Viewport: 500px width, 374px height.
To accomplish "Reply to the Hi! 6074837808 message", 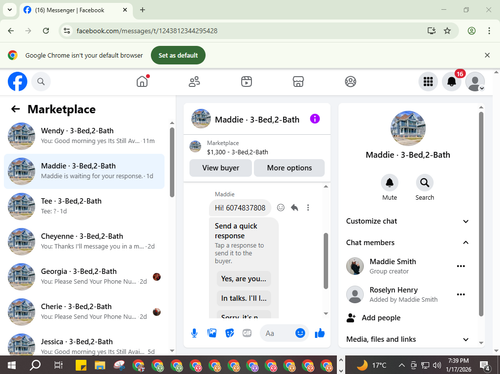I will point(294,208).
